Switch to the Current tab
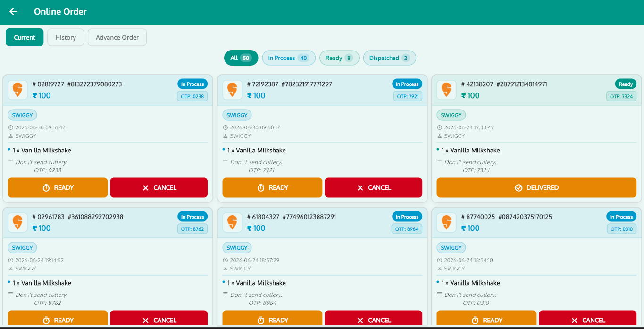 click(x=25, y=37)
